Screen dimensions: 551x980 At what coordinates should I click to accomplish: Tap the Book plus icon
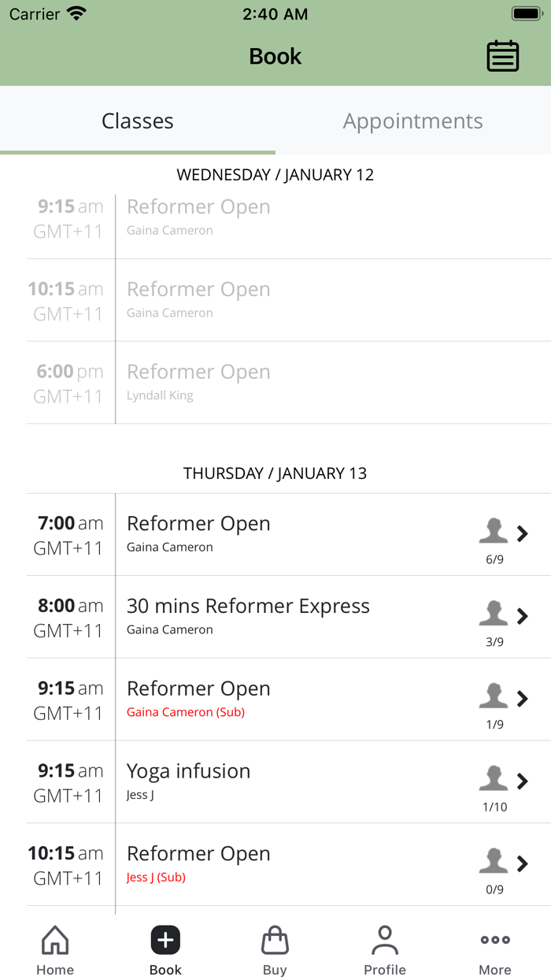click(x=165, y=940)
